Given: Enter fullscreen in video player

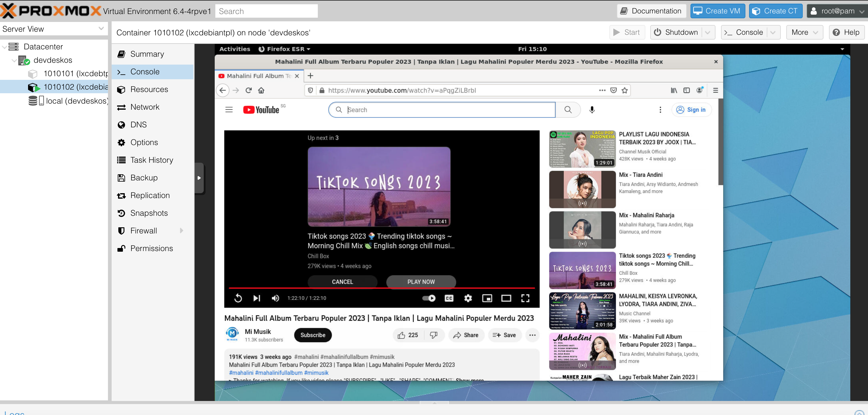Looking at the screenshot, I should (x=525, y=298).
